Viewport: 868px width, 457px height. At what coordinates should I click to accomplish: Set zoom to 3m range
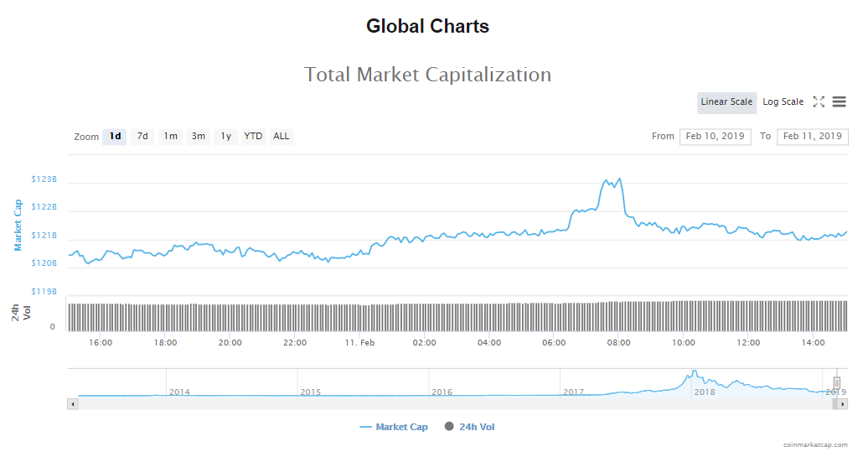pos(198,137)
